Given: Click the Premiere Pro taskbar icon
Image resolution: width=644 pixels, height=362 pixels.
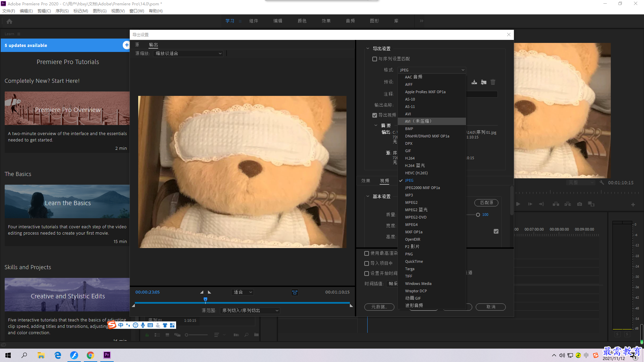Looking at the screenshot, I should pyautogui.click(x=107, y=355).
